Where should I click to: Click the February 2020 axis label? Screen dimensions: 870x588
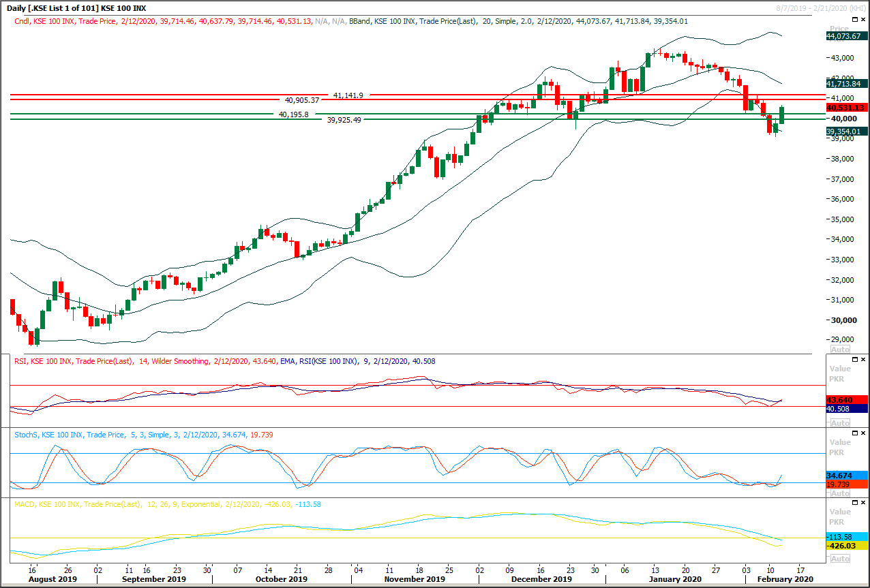click(x=784, y=578)
